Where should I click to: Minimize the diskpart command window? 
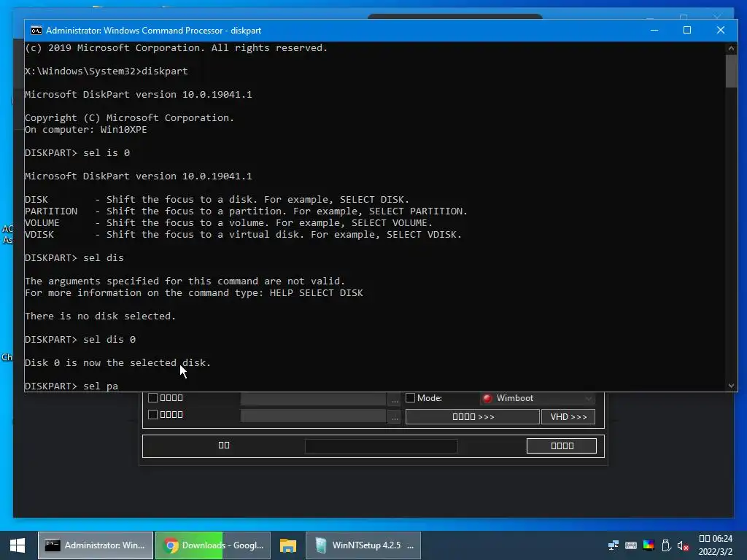[654, 30]
